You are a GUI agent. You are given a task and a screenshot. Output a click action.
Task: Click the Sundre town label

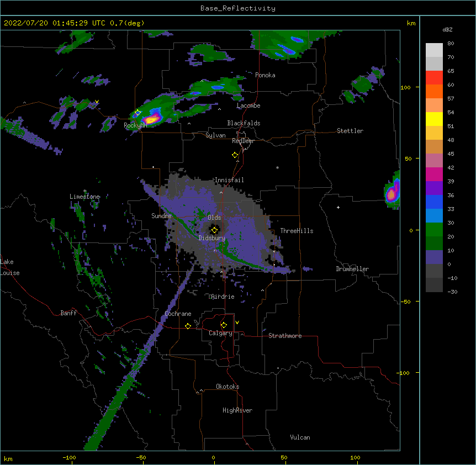pos(161,216)
